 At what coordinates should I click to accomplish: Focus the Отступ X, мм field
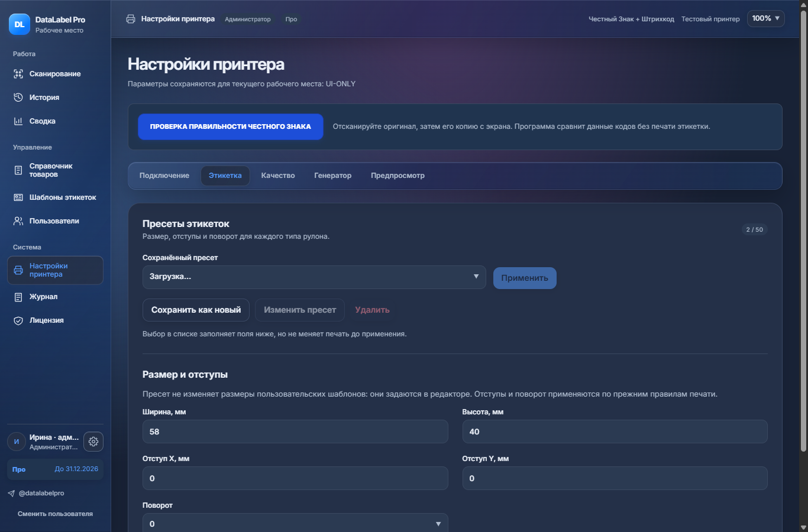coord(295,478)
